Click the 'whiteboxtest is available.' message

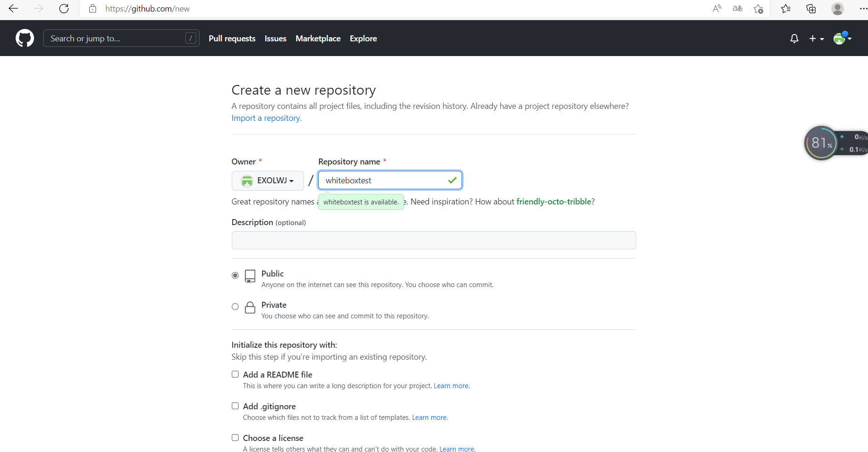tap(361, 202)
